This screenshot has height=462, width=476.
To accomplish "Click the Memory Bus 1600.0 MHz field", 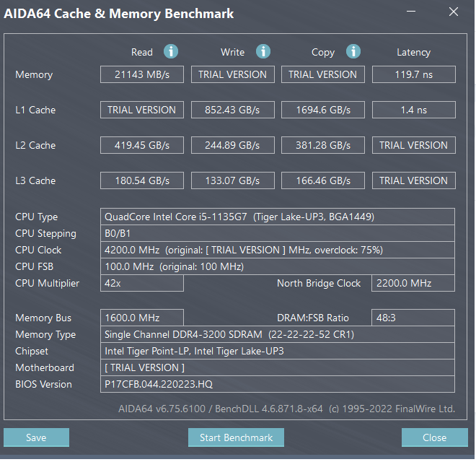I will [142, 318].
